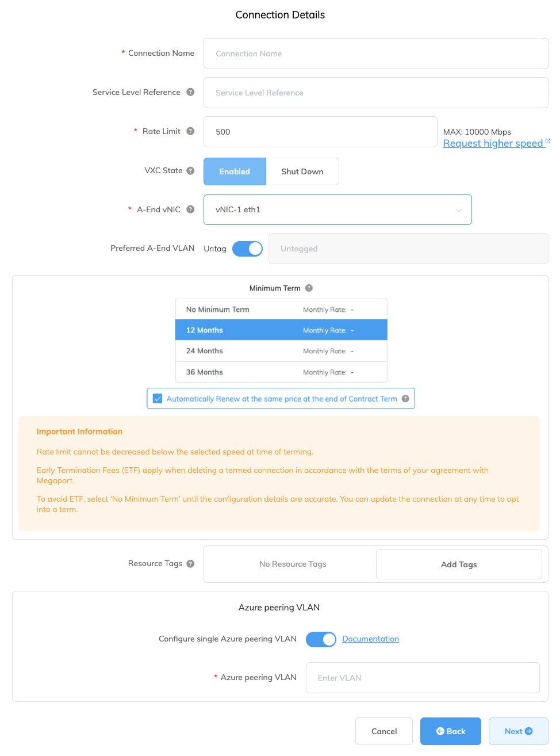The width and height of the screenshot is (560, 756).
Task: Disable the single Azure peering VLAN toggle
Action: (x=321, y=639)
